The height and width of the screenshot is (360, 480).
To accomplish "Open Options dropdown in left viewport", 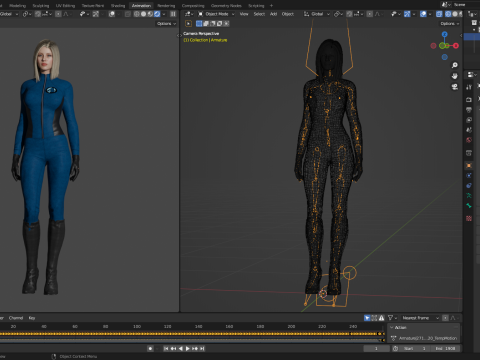I will tap(166, 24).
